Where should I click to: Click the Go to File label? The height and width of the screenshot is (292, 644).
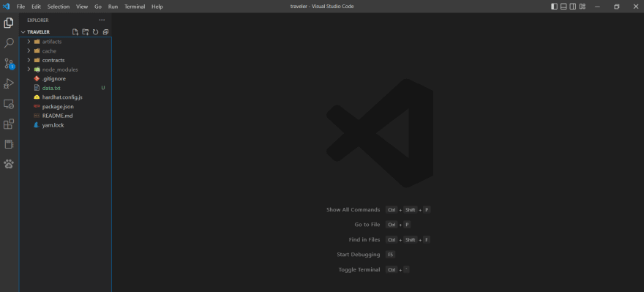coord(367,225)
